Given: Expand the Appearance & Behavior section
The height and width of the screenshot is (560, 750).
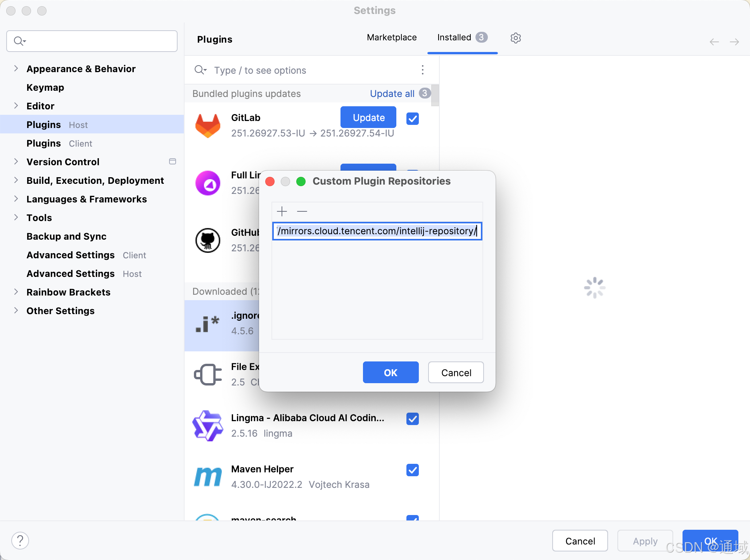Looking at the screenshot, I should tap(16, 69).
